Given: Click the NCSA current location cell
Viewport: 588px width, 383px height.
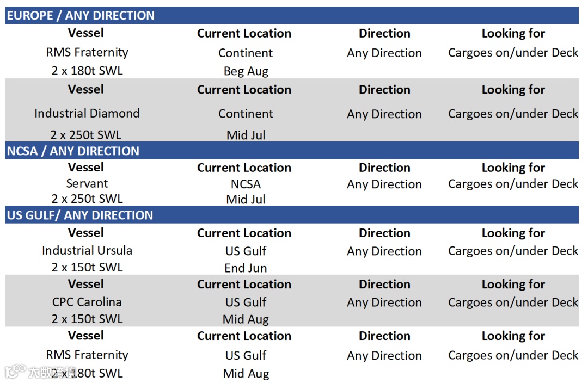Looking at the screenshot, I should point(246,184).
